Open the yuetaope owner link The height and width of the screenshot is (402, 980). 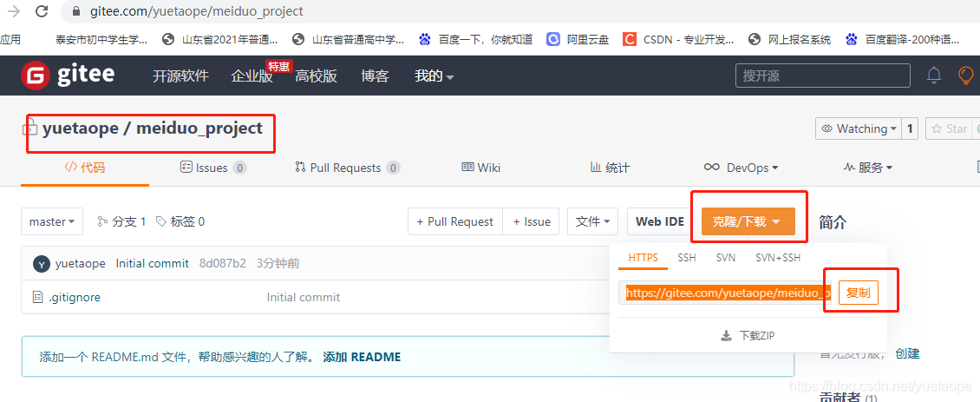point(81,129)
